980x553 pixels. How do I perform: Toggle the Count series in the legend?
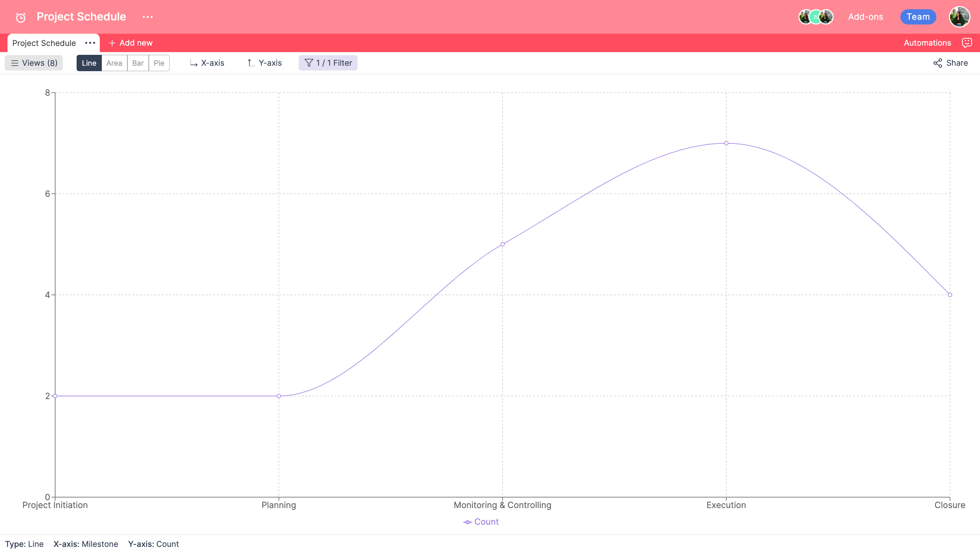pos(481,522)
